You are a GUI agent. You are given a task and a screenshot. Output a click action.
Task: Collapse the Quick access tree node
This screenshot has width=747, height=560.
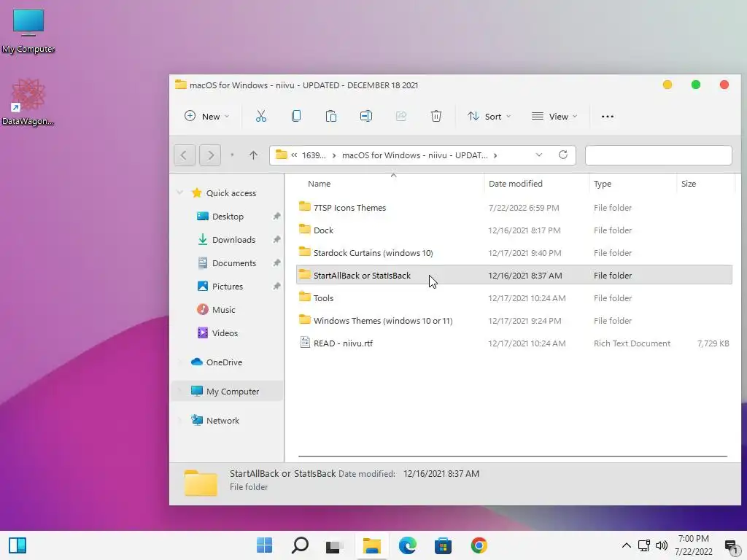(x=179, y=192)
